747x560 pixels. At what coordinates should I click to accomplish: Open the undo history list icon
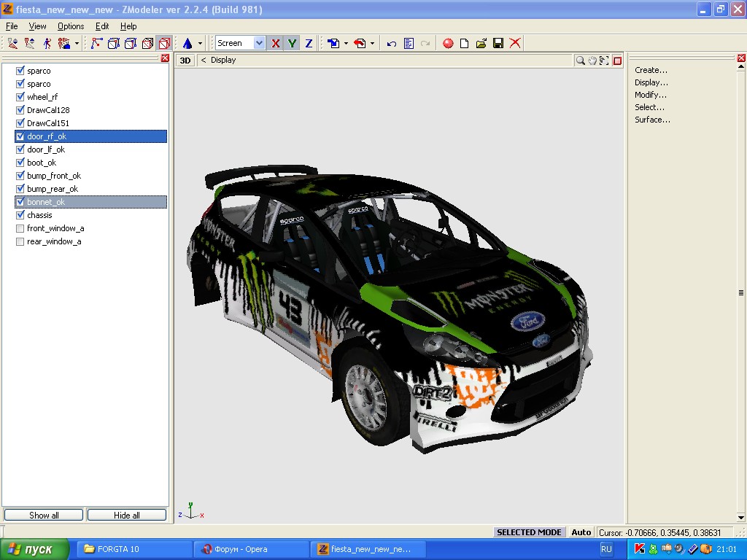[409, 43]
